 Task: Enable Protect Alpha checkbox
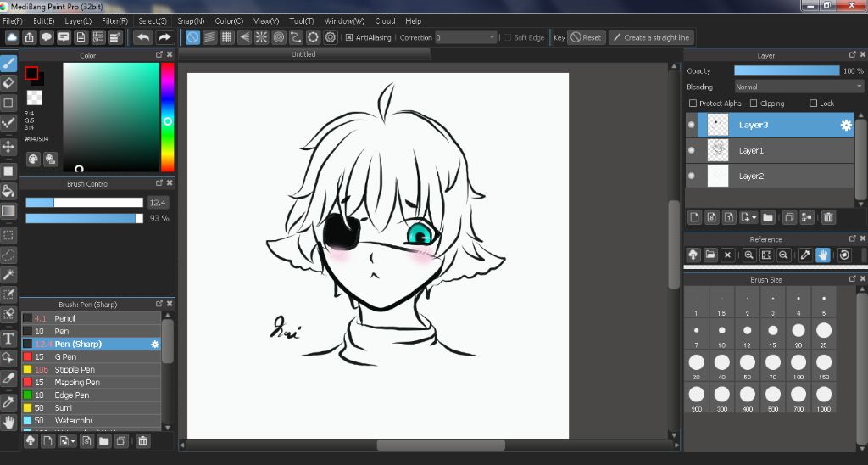pyautogui.click(x=693, y=104)
